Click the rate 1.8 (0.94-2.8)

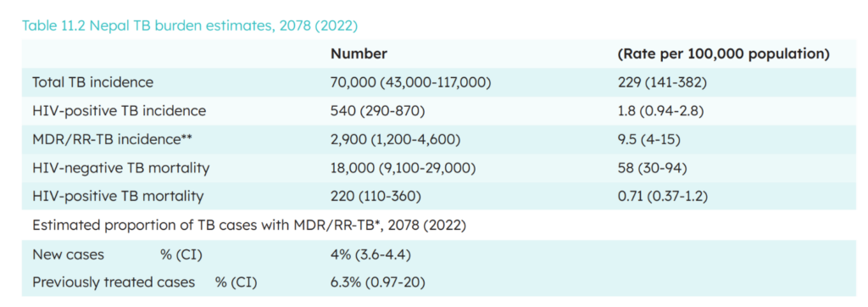tap(660, 111)
